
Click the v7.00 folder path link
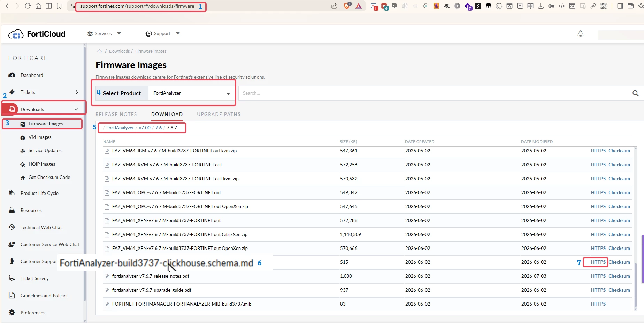145,128
